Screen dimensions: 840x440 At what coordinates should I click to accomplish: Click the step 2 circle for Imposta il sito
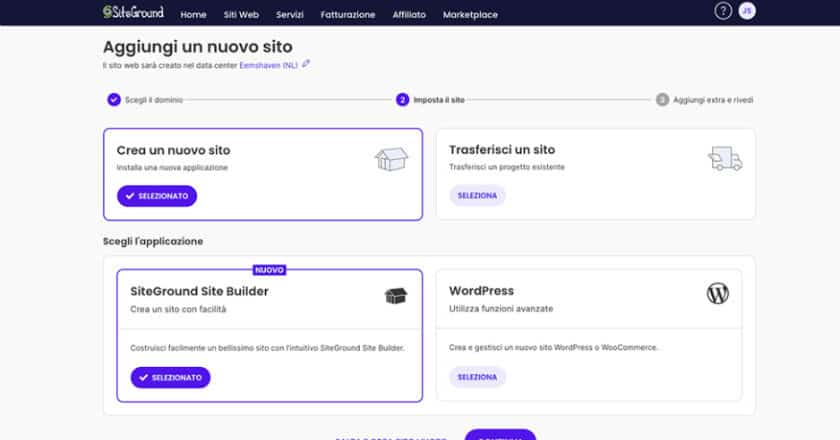[x=402, y=100]
